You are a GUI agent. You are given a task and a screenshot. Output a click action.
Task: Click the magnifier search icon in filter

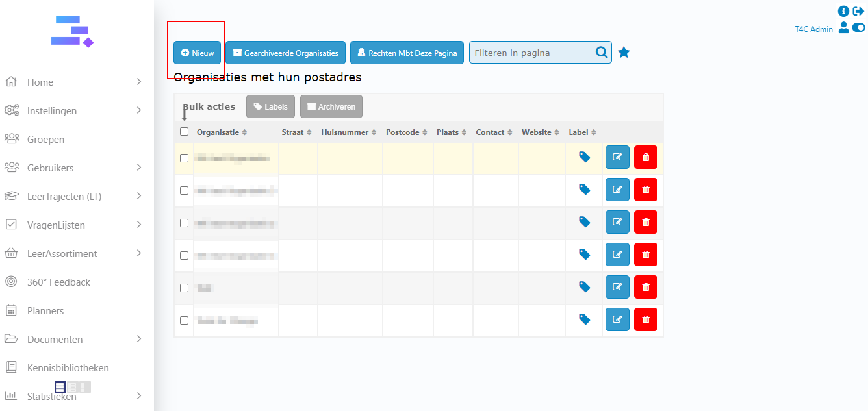click(x=602, y=53)
